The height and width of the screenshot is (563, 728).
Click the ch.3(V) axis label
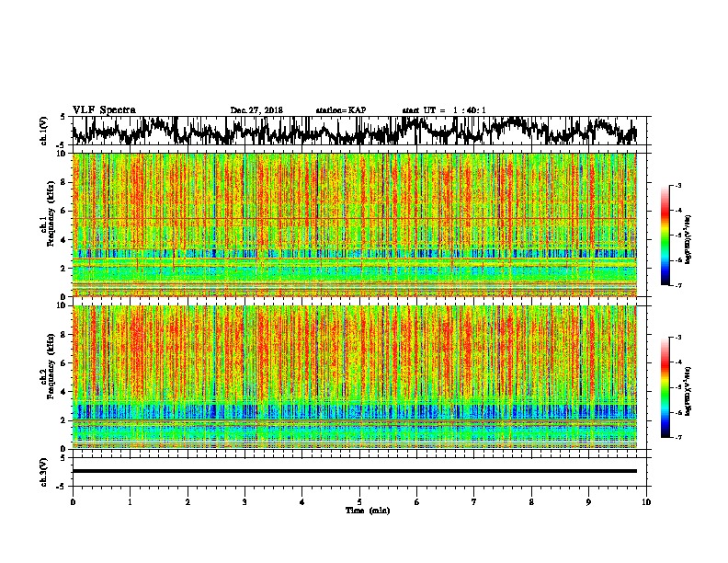click(x=43, y=472)
